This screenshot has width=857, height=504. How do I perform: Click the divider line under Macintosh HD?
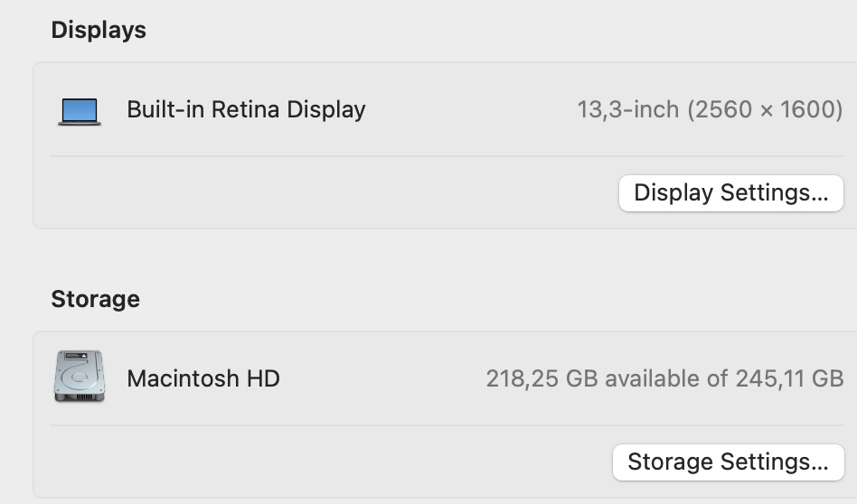click(447, 425)
